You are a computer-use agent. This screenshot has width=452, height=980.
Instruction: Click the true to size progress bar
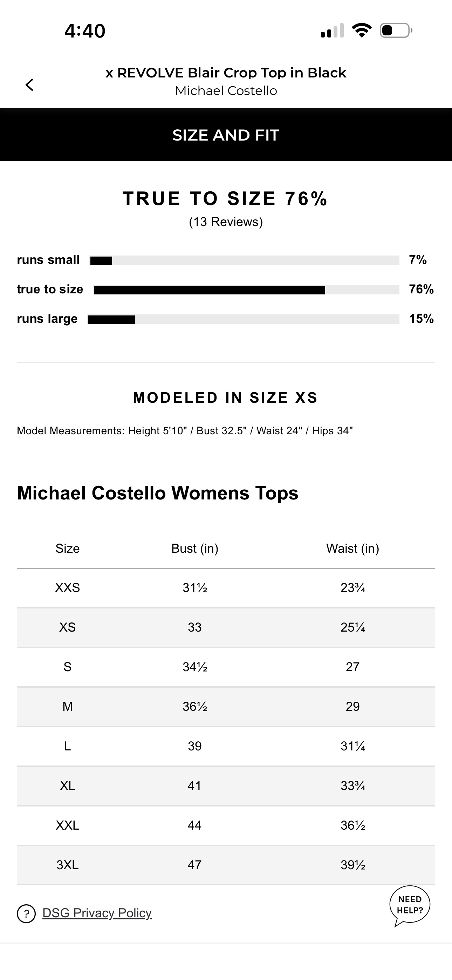click(247, 290)
